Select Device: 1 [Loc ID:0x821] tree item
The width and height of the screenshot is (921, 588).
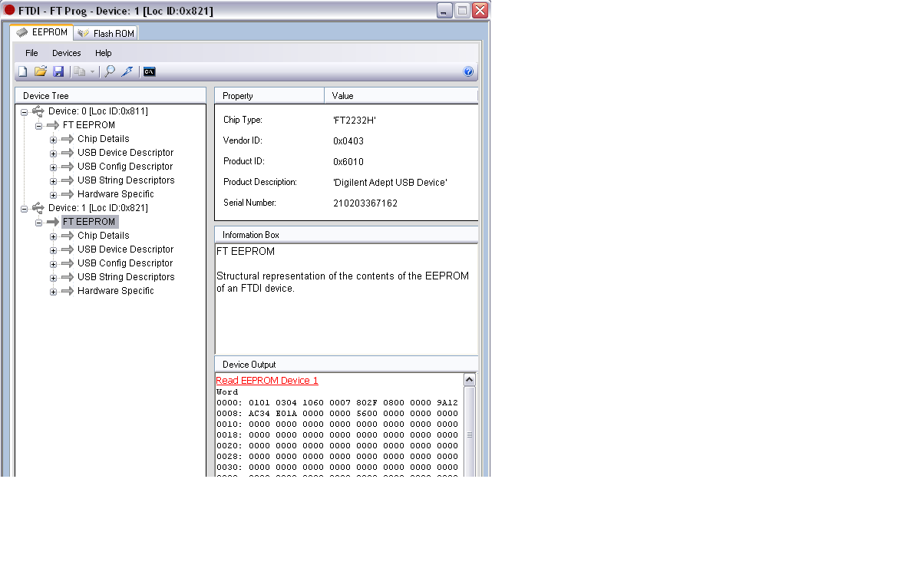click(98, 208)
